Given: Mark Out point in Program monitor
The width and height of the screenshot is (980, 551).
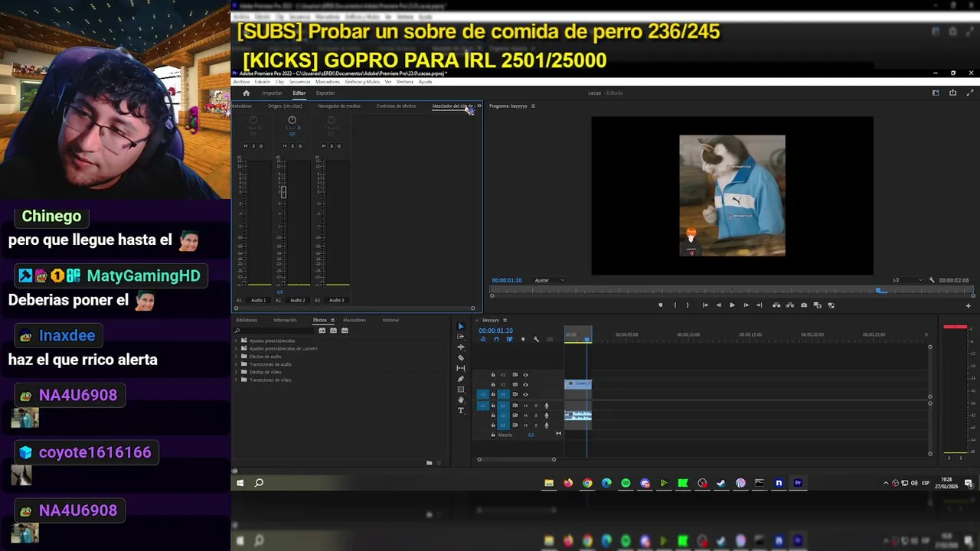Looking at the screenshot, I should pyautogui.click(x=688, y=305).
